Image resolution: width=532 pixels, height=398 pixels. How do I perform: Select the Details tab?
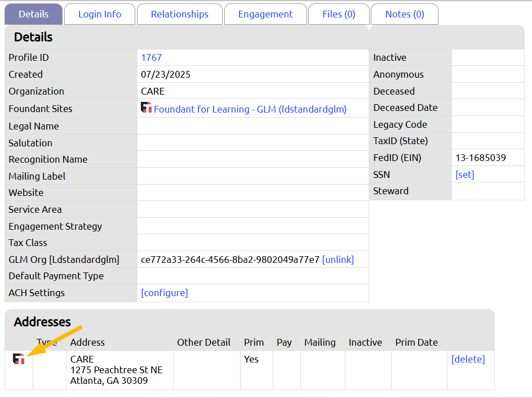pos(33,14)
